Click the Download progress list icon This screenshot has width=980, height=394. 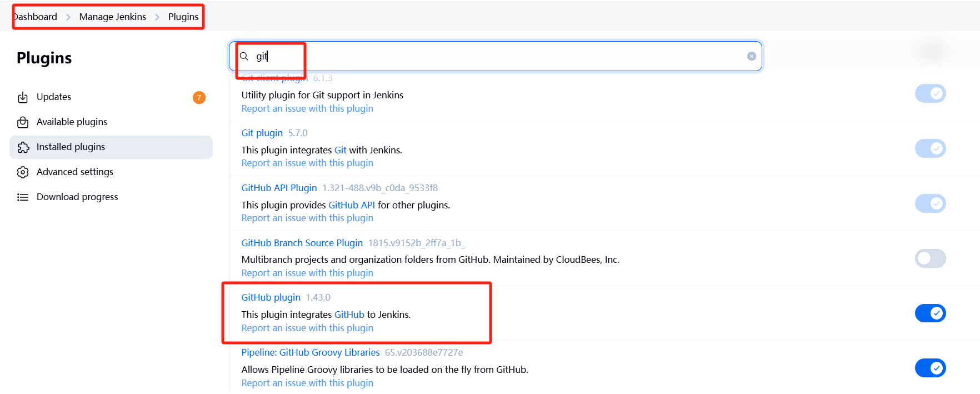tap(23, 197)
